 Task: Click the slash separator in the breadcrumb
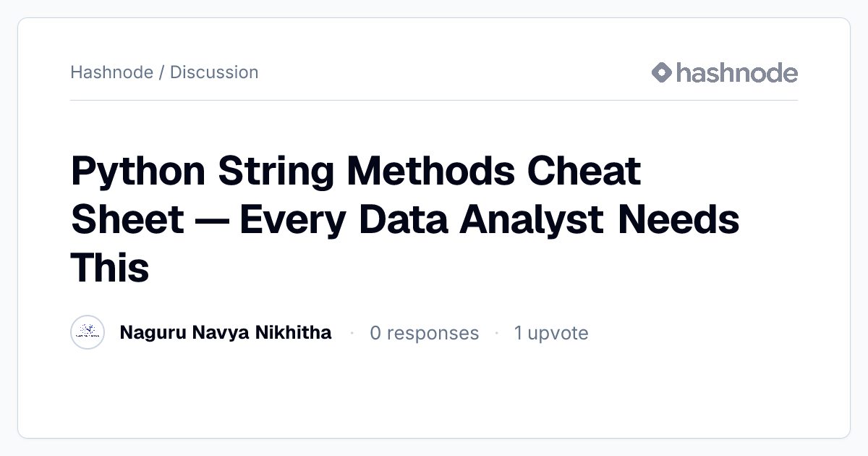pyautogui.click(x=161, y=72)
